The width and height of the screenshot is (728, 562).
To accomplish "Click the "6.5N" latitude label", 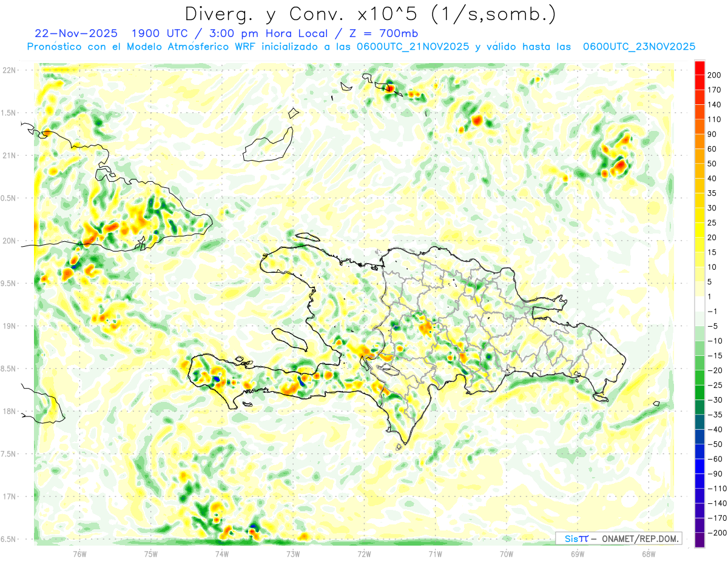I will click(x=9, y=539).
